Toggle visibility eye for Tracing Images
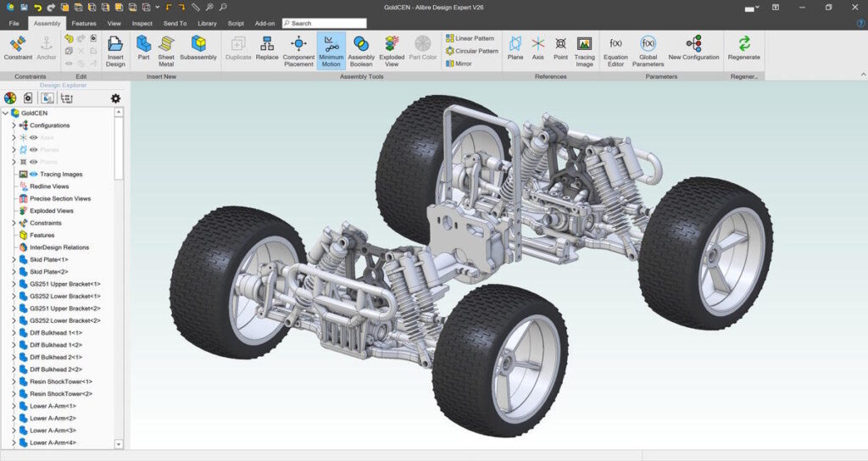 [34, 175]
